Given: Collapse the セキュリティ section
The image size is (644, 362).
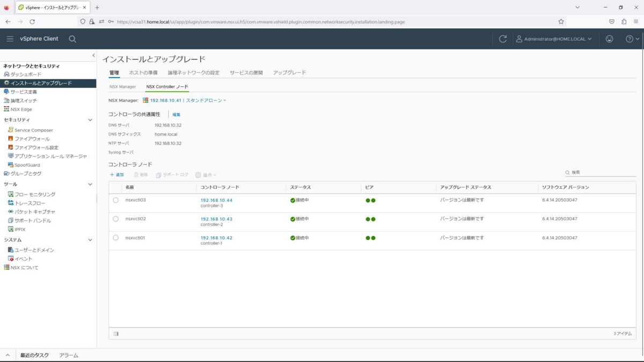Looking at the screenshot, I should [90, 120].
